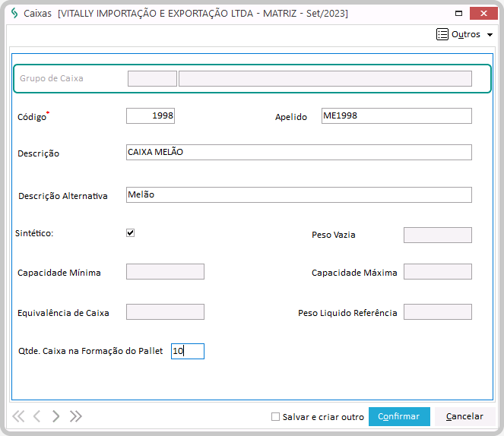Image resolution: width=504 pixels, height=436 pixels.
Task: Click the Peso Liquido Referência label
Action: click(347, 313)
